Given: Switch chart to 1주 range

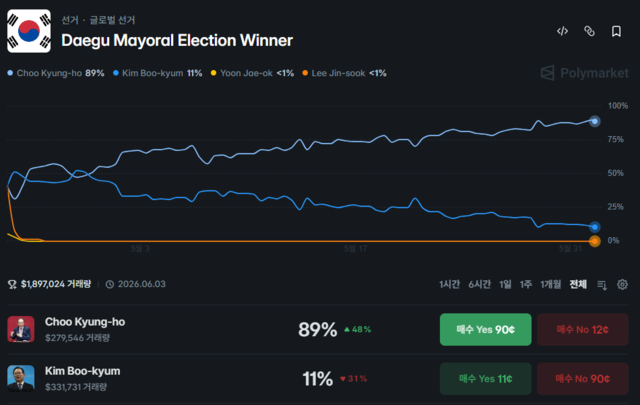Looking at the screenshot, I should [526, 284].
